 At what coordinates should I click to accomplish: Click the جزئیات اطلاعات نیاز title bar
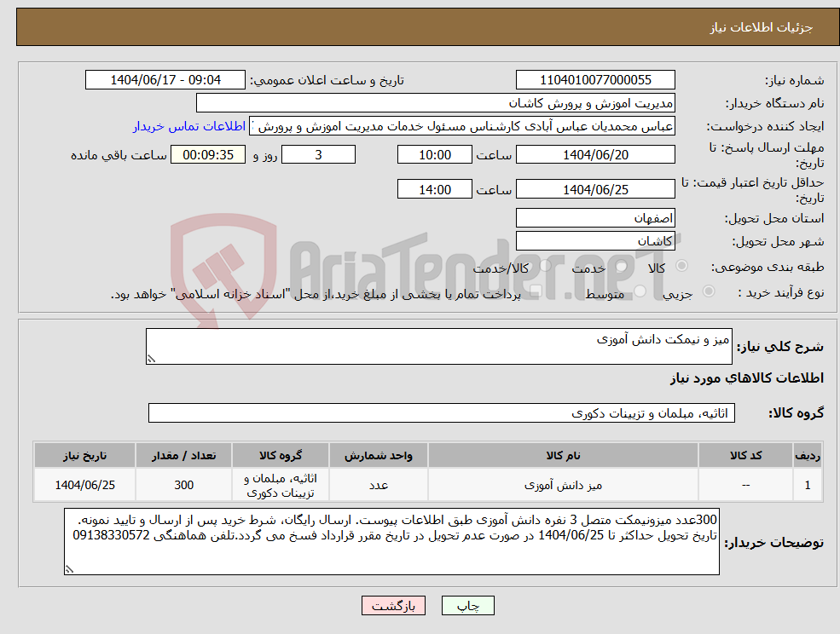[420, 26]
